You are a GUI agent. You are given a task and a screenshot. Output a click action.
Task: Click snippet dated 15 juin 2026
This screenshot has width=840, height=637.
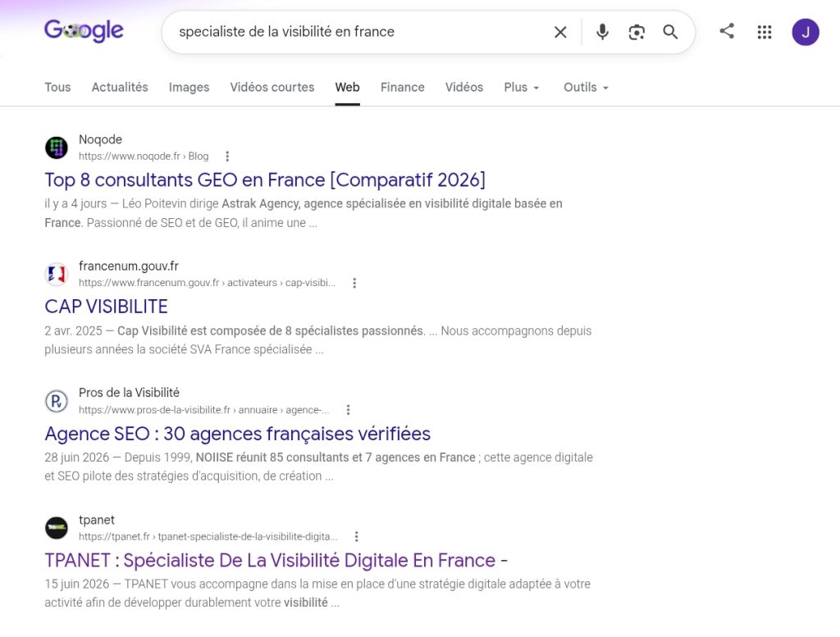click(x=317, y=593)
